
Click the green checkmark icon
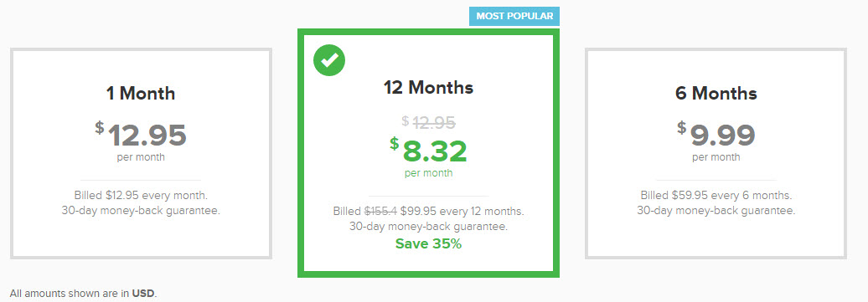click(x=329, y=60)
